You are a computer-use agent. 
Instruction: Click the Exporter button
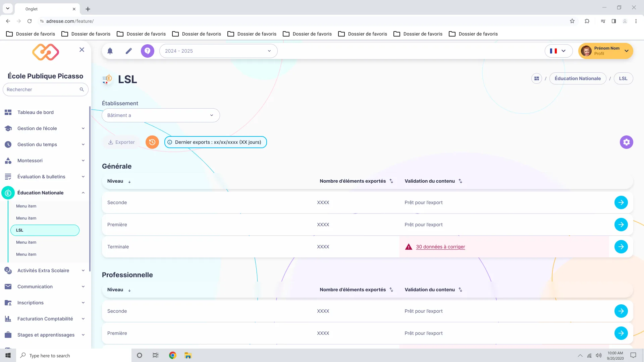point(121,142)
